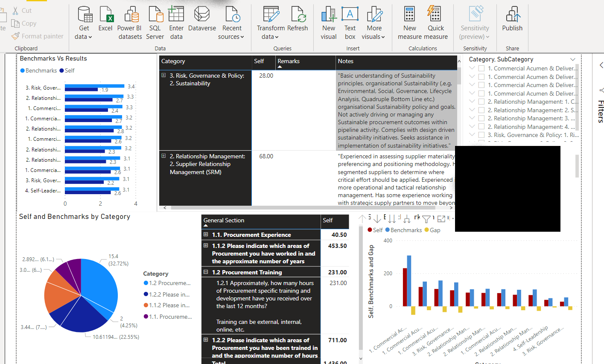Click the Category slicer vertical scrollbar
This screenshot has width=604, height=364.
coord(578,97)
